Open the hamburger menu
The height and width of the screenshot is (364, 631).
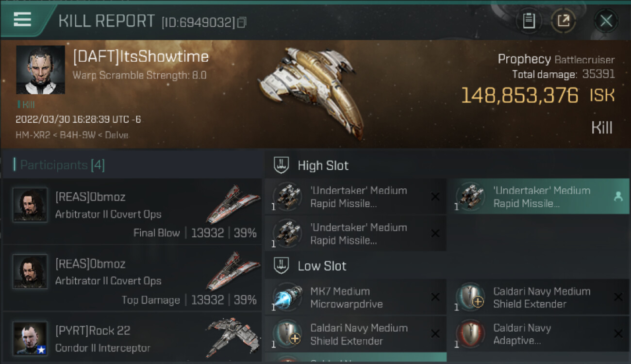23,19
